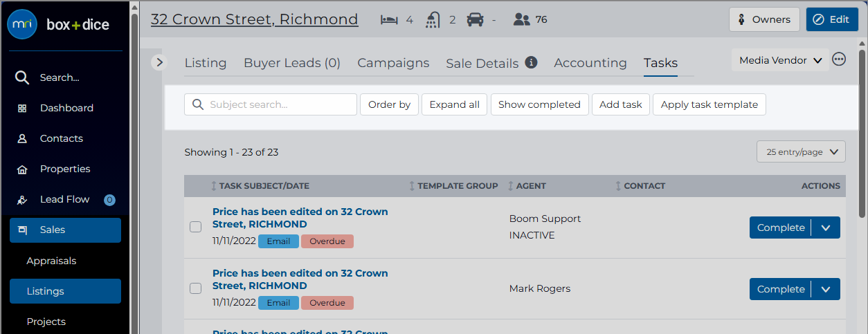Click the Order by button
The height and width of the screenshot is (334, 868).
(x=389, y=104)
